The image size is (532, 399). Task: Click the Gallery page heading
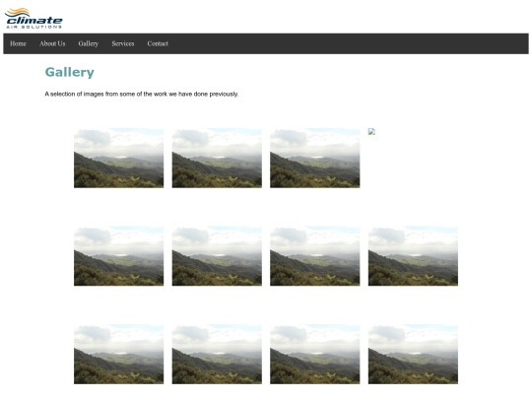(70, 72)
